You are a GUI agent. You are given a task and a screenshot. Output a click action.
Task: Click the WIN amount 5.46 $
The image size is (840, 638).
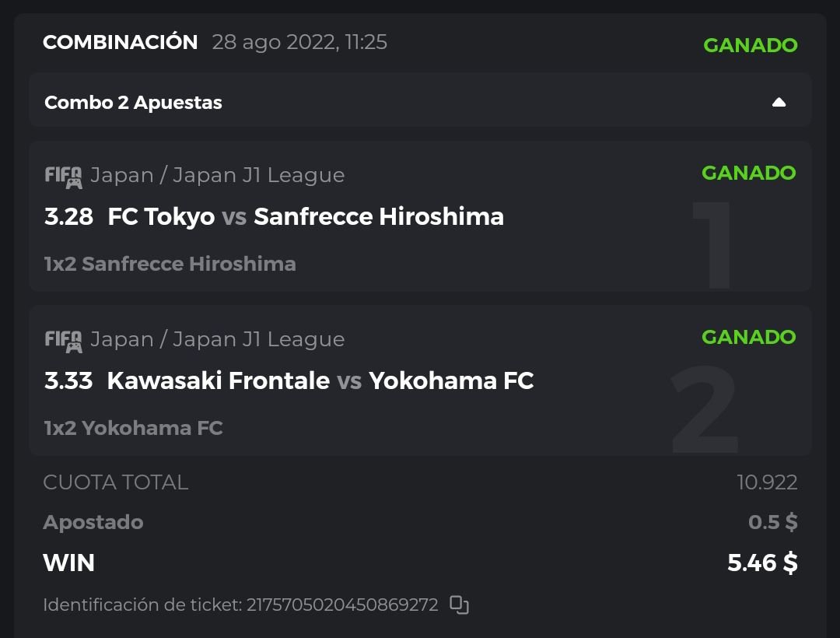point(762,563)
